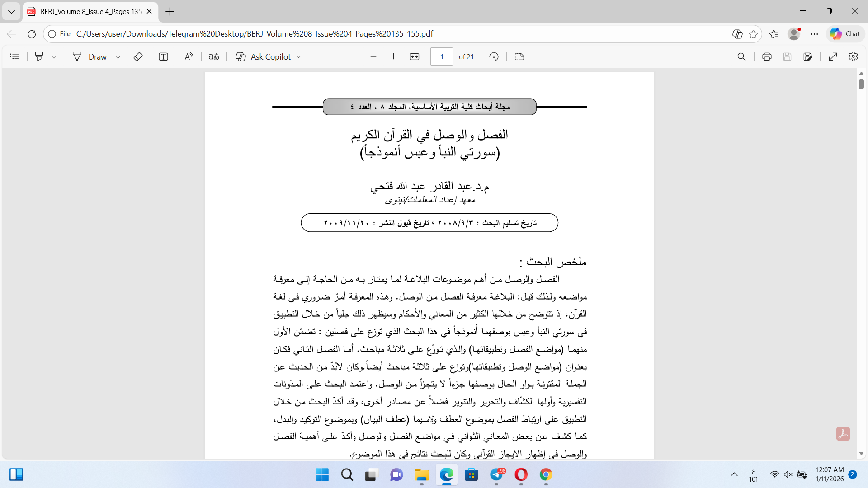
Task: Close the BERJ_Volume 8 tab
Action: coord(149,12)
